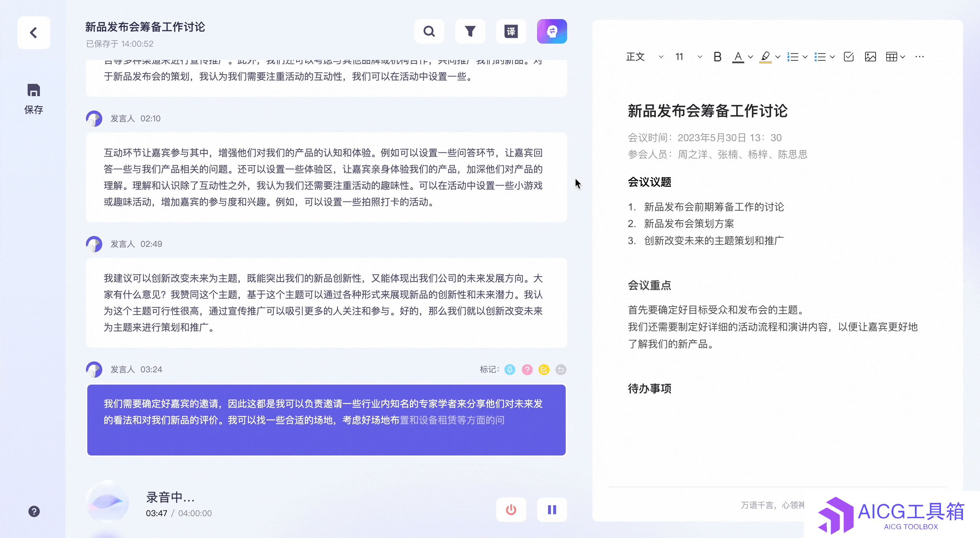Insert an image into the notes

click(x=871, y=57)
